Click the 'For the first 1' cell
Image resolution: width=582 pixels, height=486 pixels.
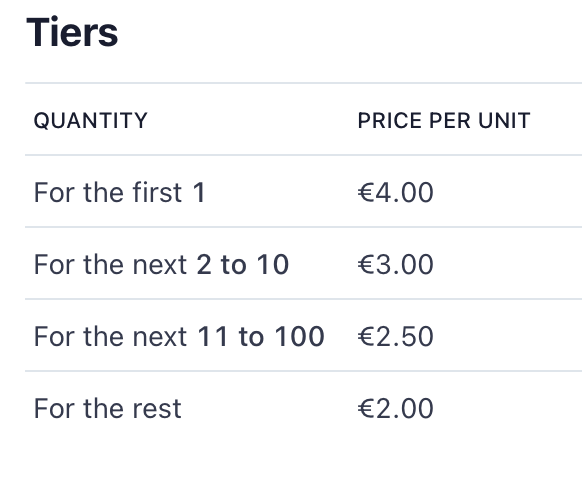pyautogui.click(x=119, y=192)
